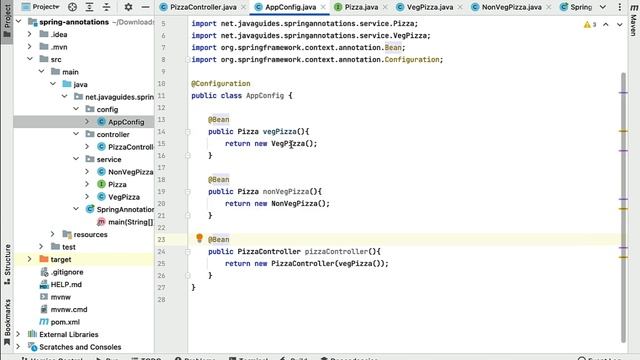Fold the vegPizza method at line 14
The image size is (640, 360).
(x=188, y=131)
